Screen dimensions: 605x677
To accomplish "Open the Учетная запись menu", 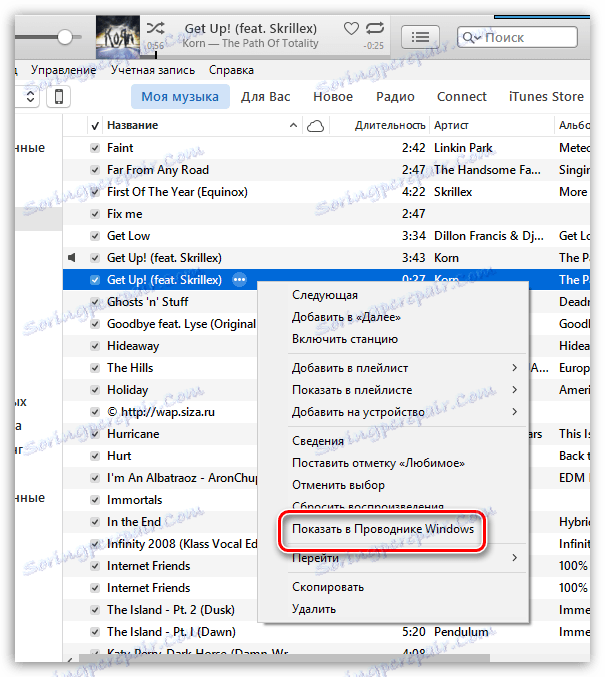I will 153,70.
